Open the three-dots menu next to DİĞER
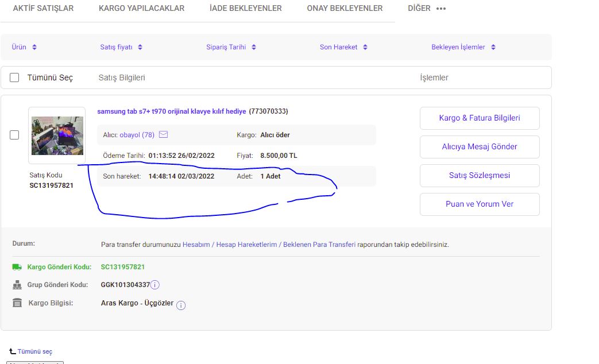Image resolution: width=599 pixels, height=364 pixels. click(441, 9)
